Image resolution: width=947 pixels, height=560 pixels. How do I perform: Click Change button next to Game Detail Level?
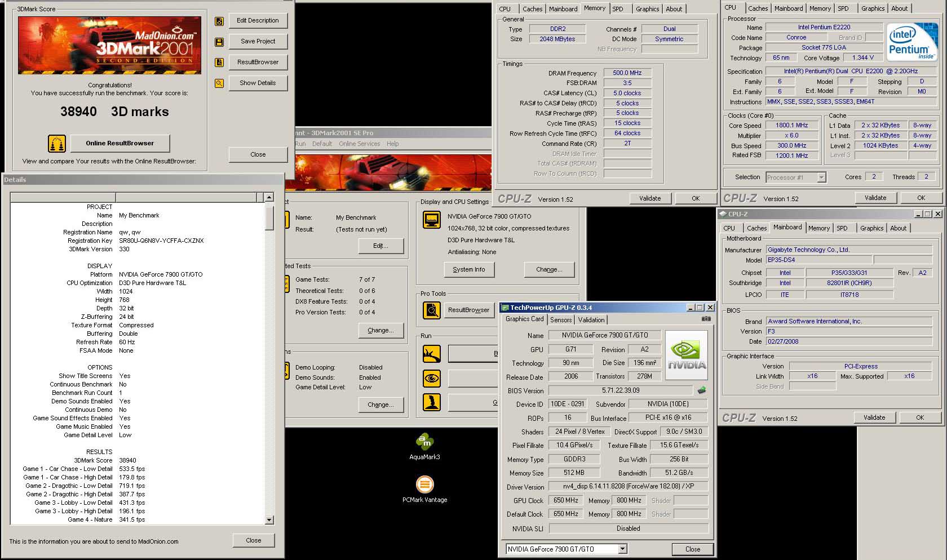pos(381,405)
